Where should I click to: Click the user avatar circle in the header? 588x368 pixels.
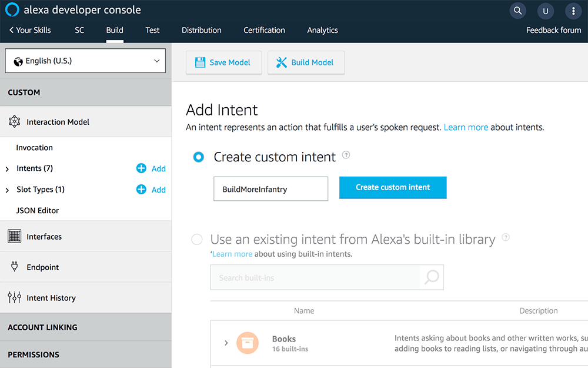point(545,11)
